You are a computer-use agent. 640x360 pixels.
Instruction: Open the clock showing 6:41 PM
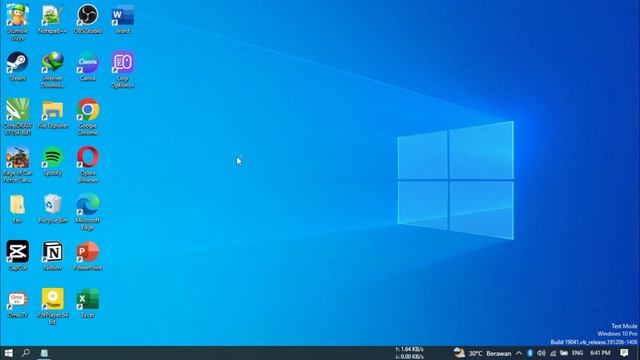(x=600, y=353)
